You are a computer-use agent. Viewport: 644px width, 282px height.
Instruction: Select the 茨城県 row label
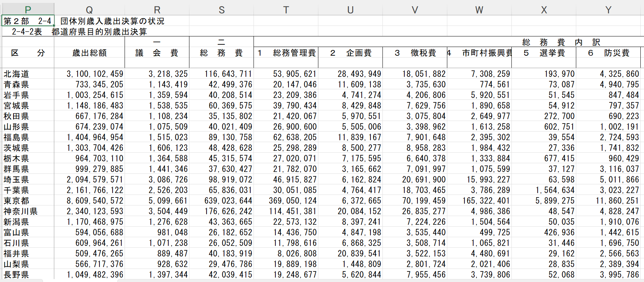tap(28, 148)
